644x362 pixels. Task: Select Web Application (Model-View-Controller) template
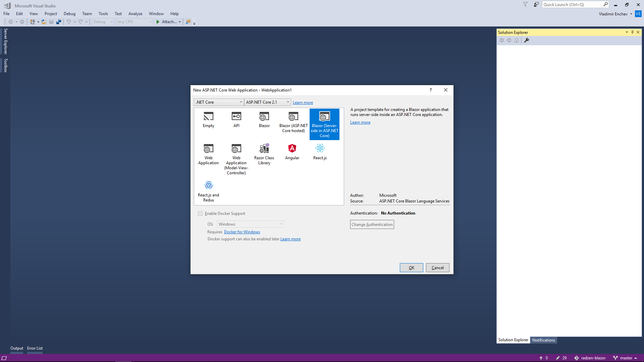[x=236, y=159]
